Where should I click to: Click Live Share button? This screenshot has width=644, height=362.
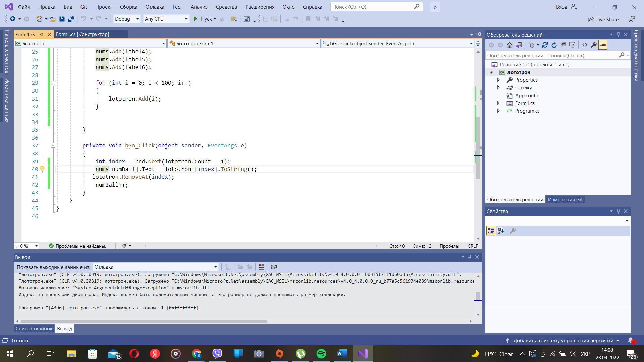click(603, 19)
